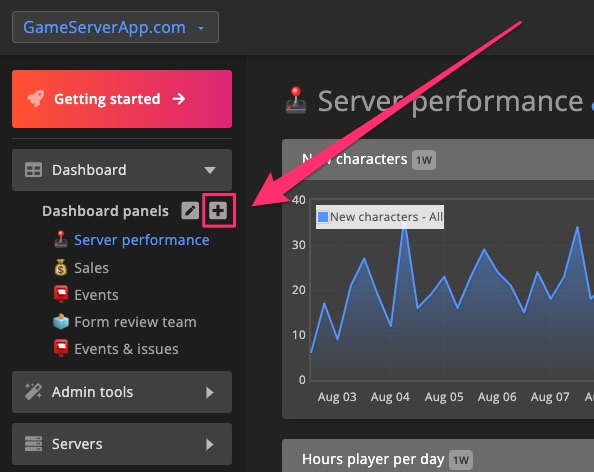Click the pencil edit icon beside Dashboard panels

190,211
